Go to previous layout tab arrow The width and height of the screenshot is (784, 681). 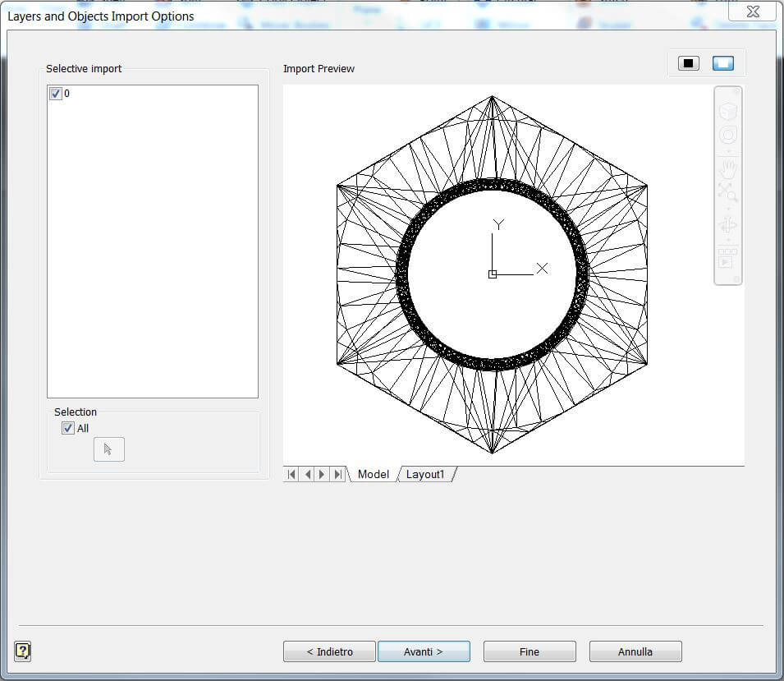click(x=308, y=474)
